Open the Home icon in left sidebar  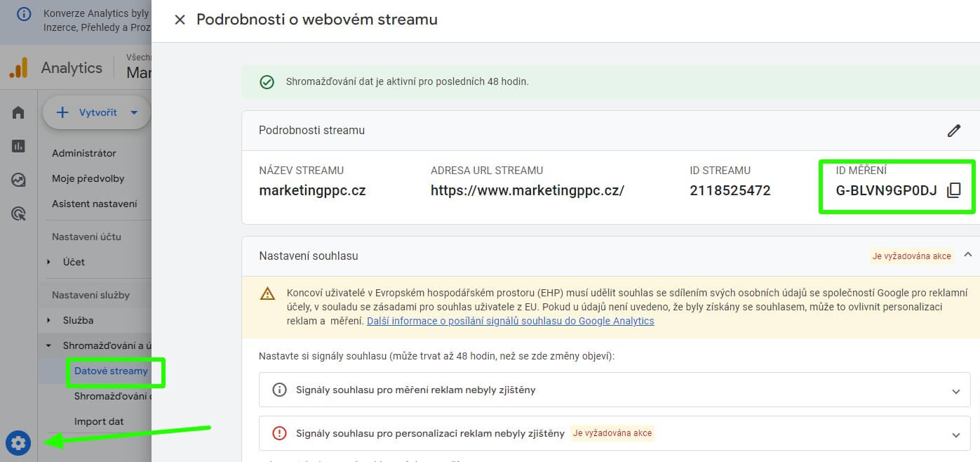(x=18, y=112)
